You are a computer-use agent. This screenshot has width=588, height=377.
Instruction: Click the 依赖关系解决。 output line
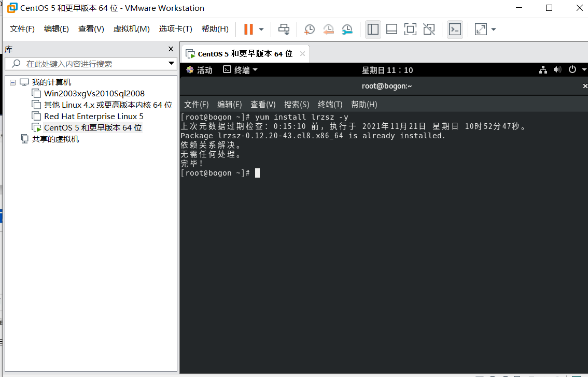(x=211, y=146)
